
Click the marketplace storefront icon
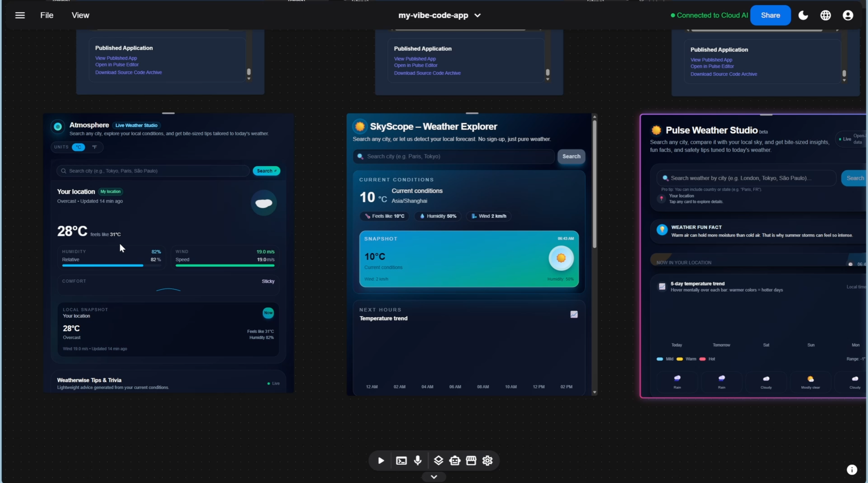coord(471,461)
